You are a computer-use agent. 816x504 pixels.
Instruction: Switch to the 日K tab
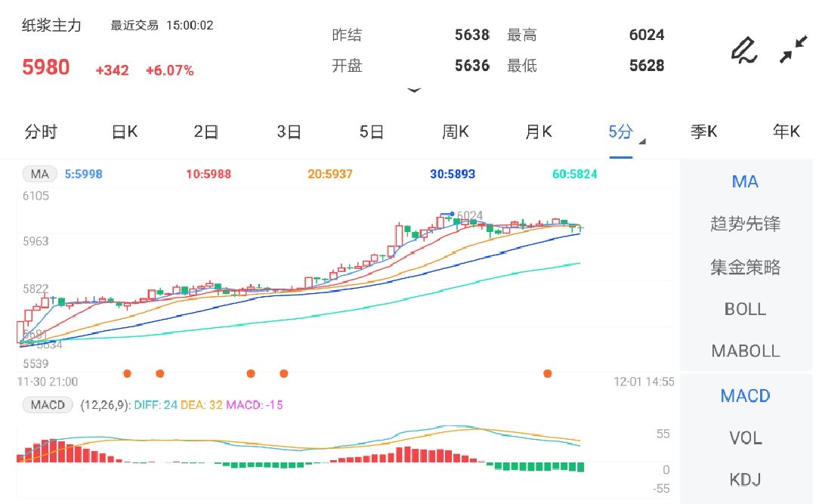(123, 131)
